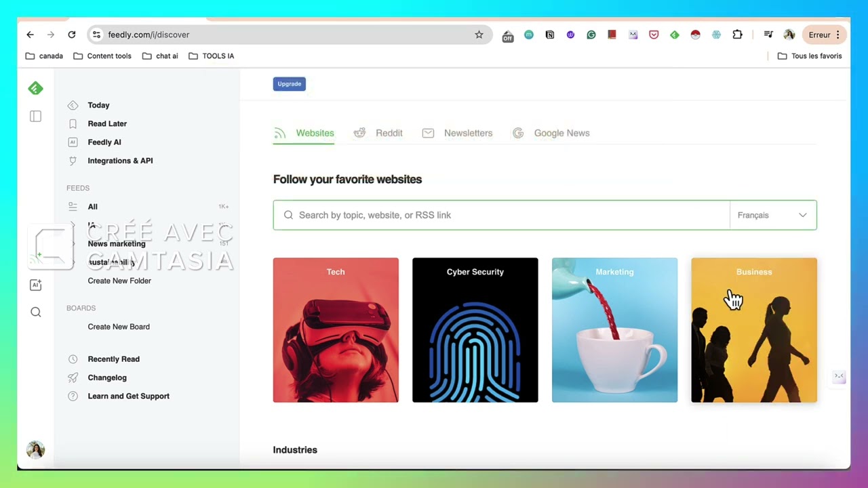Open Feedly AI in the sidebar
The height and width of the screenshot is (488, 868).
[x=104, y=142]
